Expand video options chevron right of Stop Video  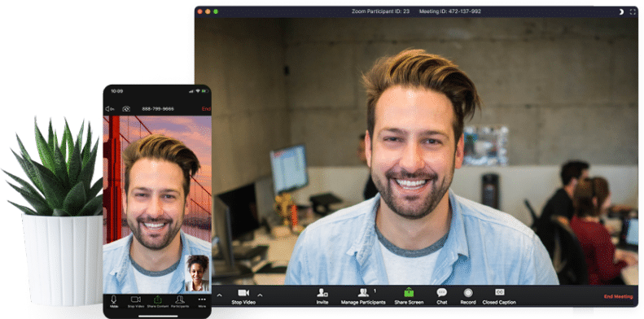[260, 295]
